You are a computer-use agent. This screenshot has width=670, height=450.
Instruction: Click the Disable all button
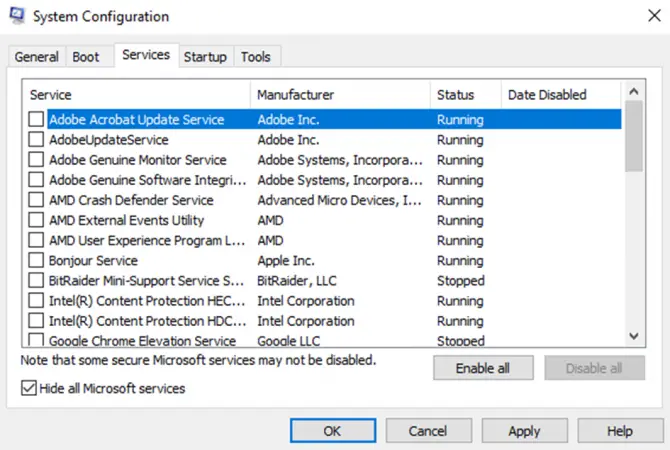coord(594,368)
